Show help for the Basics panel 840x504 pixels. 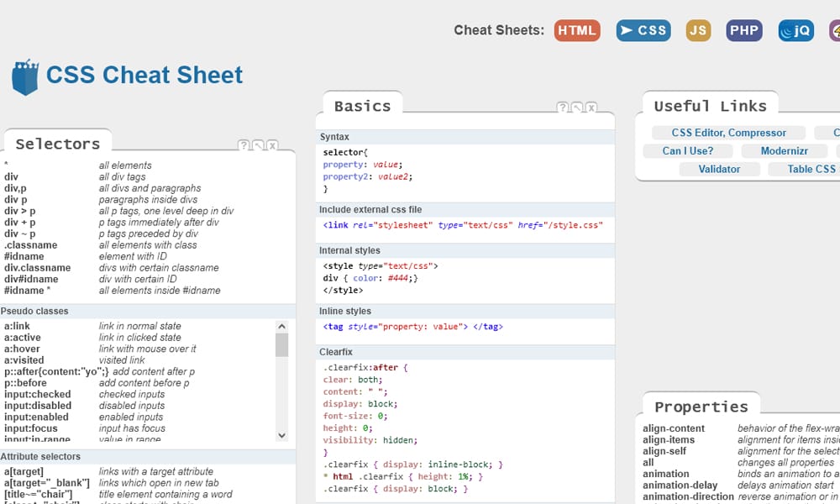pyautogui.click(x=563, y=108)
